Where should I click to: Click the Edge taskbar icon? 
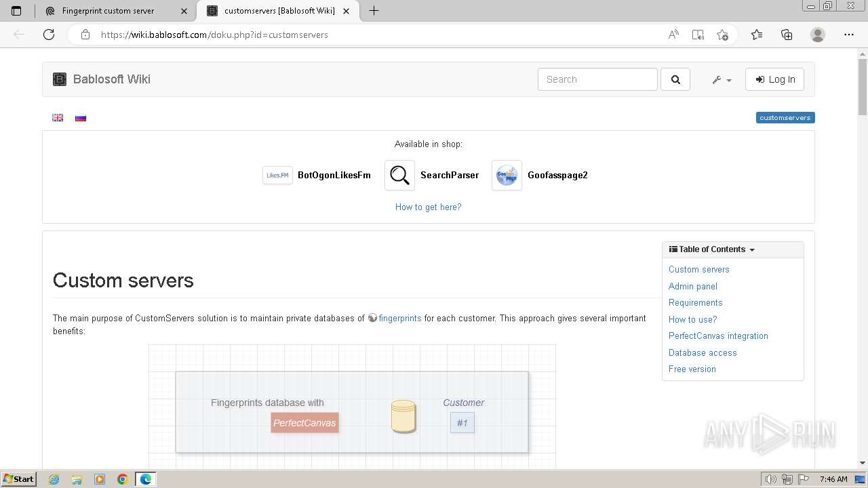click(146, 479)
